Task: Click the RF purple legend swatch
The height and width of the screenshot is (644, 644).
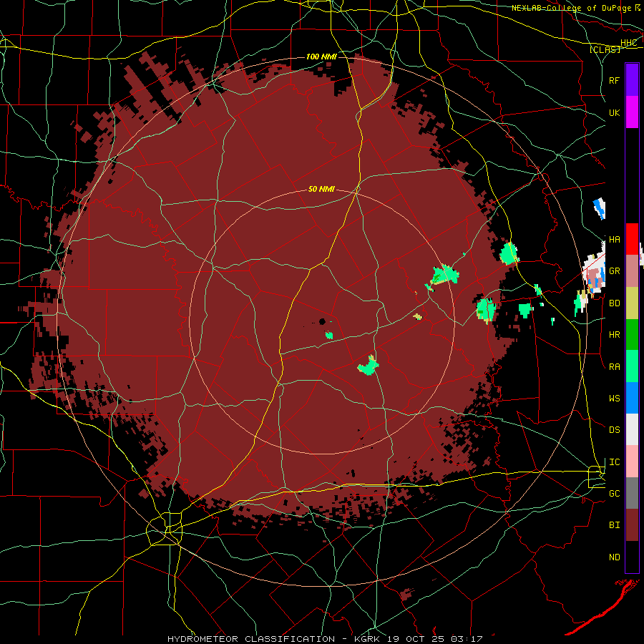Action: (x=632, y=80)
